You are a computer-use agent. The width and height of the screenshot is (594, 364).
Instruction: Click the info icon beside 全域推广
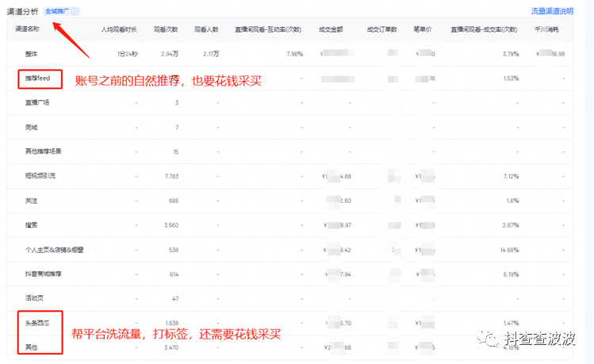point(75,11)
